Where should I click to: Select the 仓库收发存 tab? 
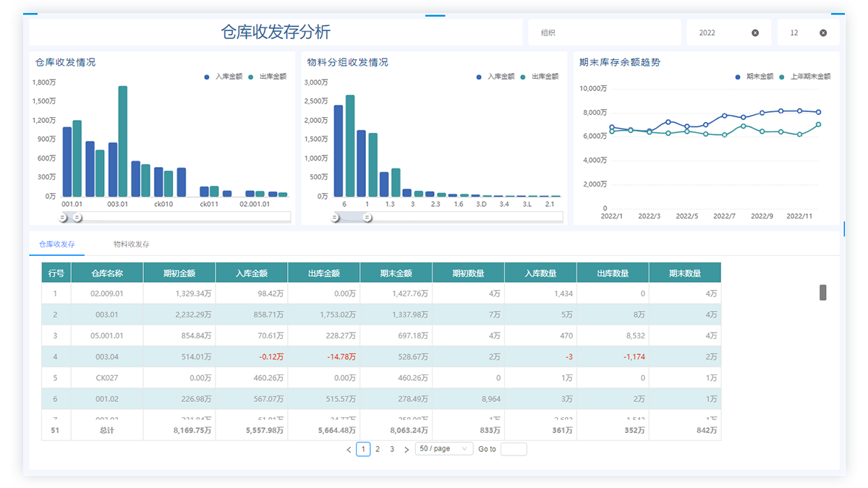coord(57,244)
